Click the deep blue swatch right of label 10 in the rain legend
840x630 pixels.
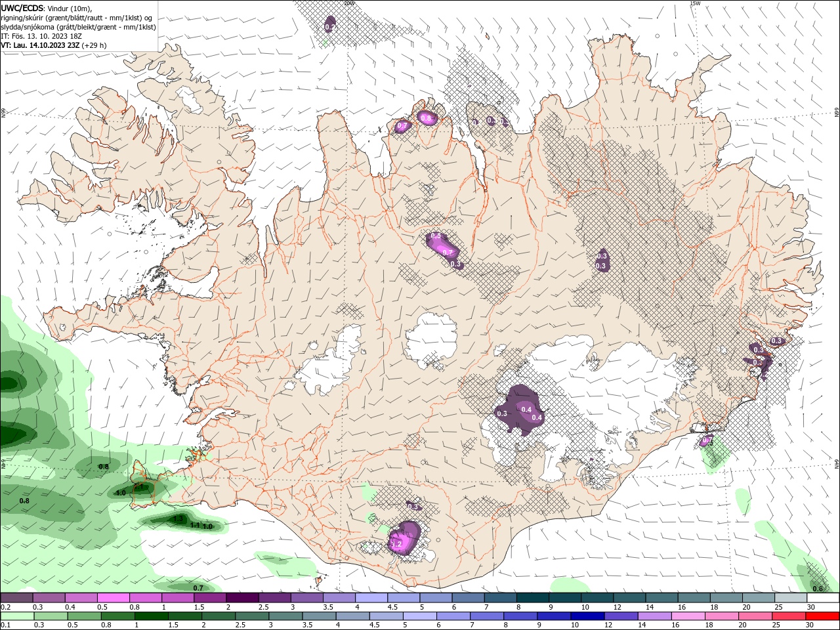(587, 616)
